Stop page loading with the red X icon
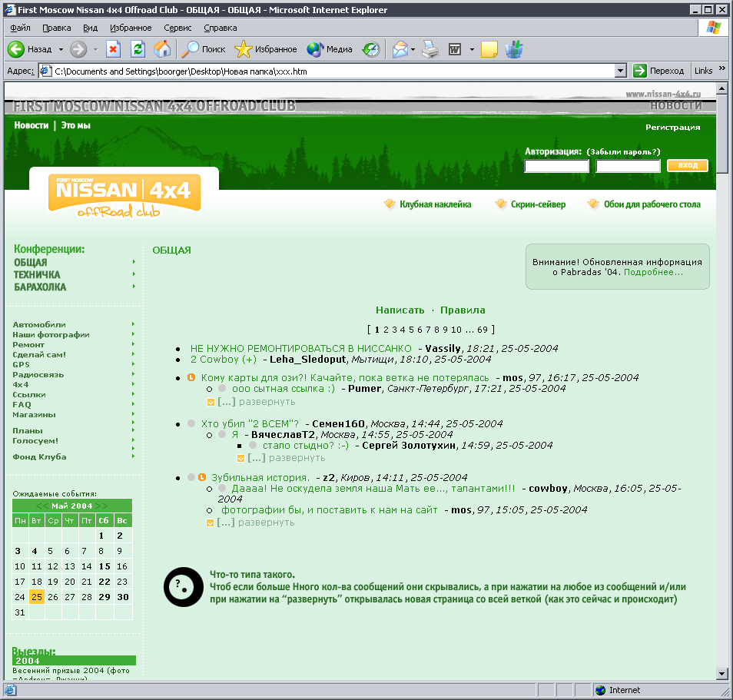Screen dimensions: 733x700 click(113, 49)
